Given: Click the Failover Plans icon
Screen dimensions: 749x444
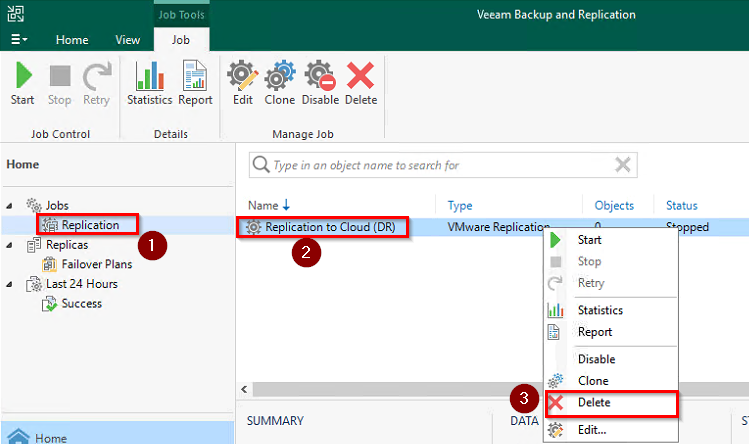Looking at the screenshot, I should click(49, 264).
